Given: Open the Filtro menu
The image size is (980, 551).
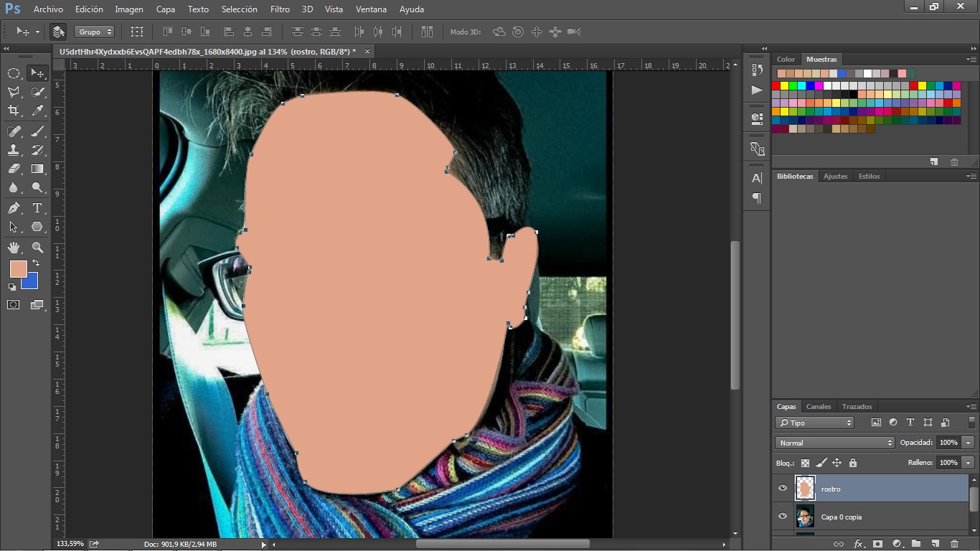Looking at the screenshot, I should 280,9.
